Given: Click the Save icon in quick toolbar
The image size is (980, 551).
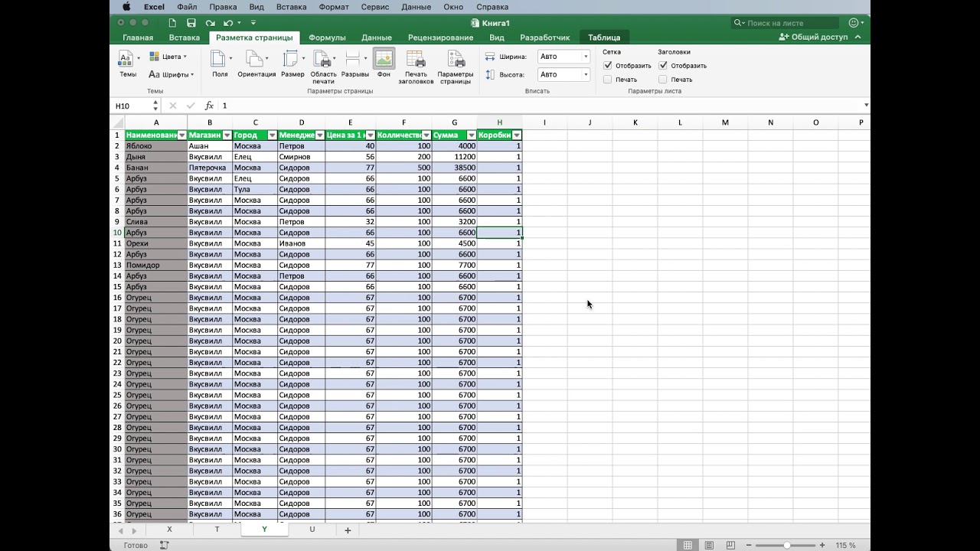Looking at the screenshot, I should [191, 23].
